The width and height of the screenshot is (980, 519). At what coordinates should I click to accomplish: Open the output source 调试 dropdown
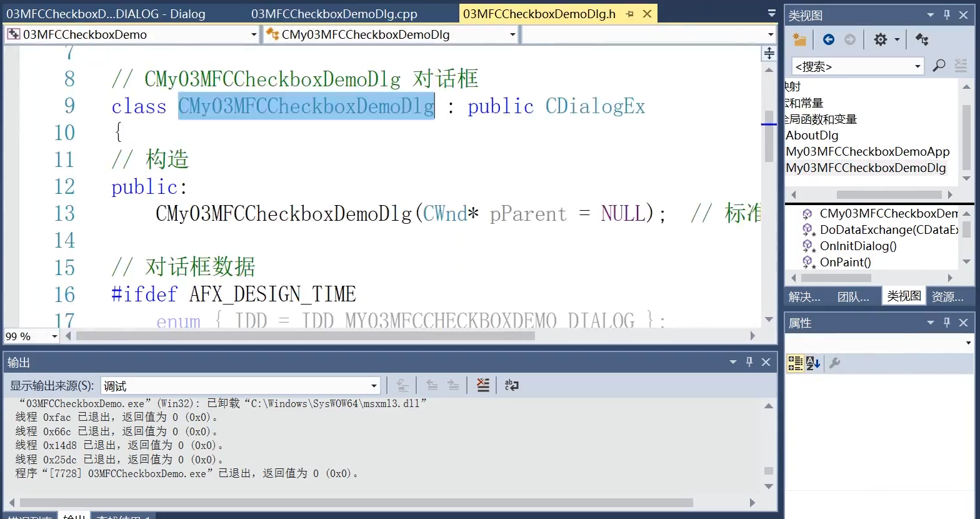(x=374, y=386)
